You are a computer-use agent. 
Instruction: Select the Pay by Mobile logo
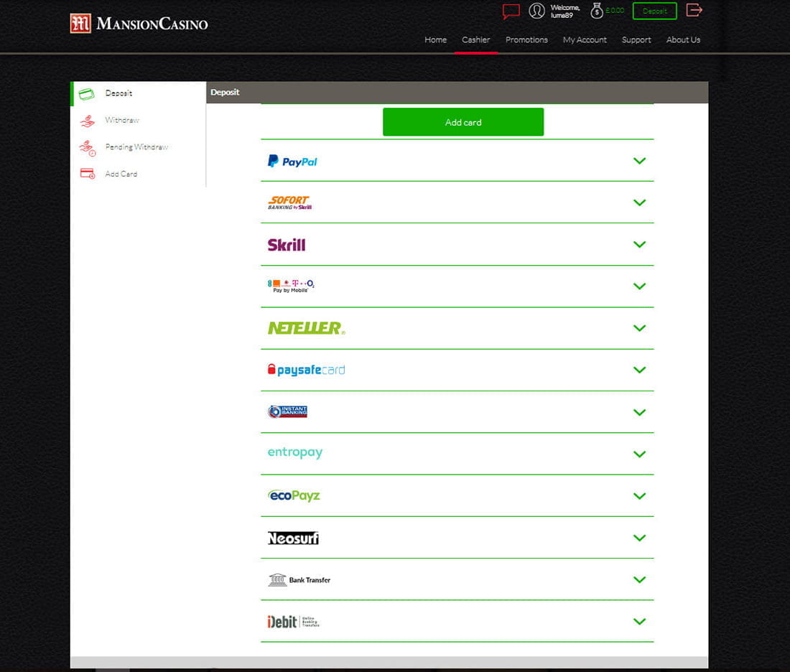291,286
